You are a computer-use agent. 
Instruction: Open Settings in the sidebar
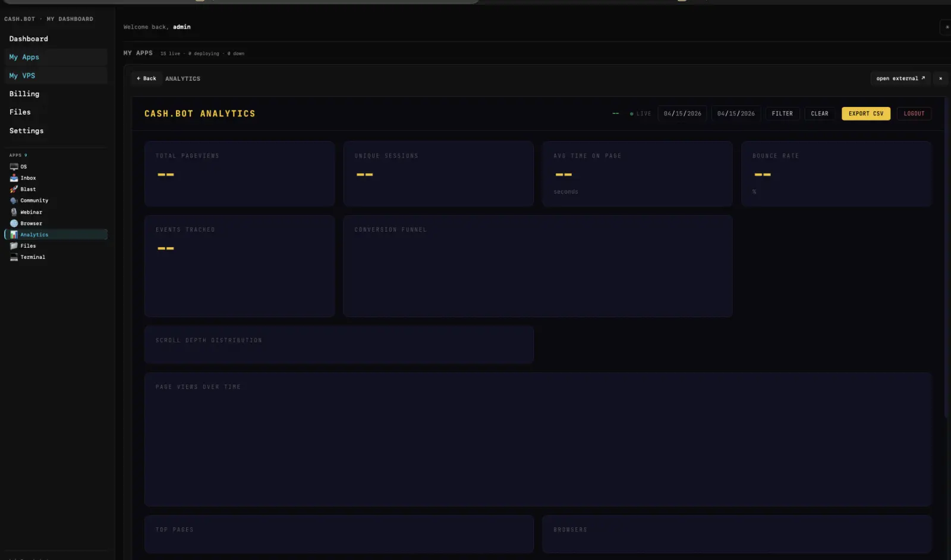26,131
